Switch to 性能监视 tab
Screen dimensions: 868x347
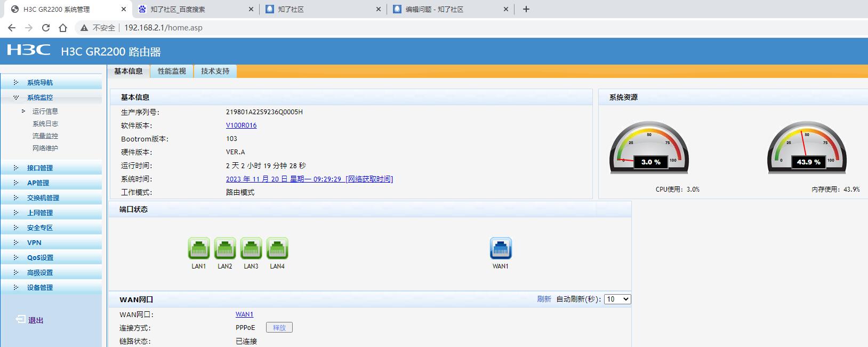[172, 71]
